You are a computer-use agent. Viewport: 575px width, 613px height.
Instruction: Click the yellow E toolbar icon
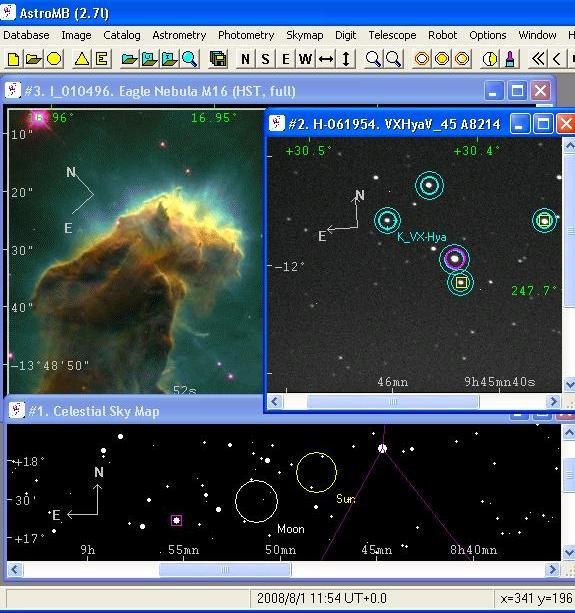(102, 59)
